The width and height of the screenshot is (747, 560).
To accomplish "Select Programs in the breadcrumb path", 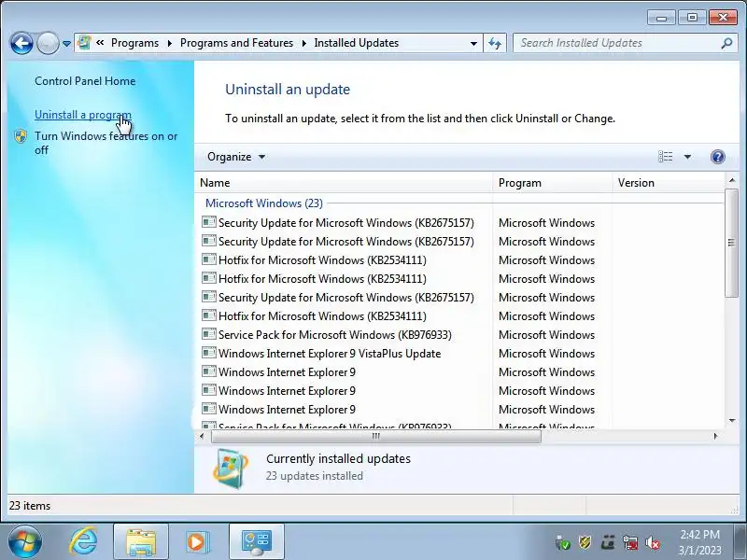I will point(134,43).
